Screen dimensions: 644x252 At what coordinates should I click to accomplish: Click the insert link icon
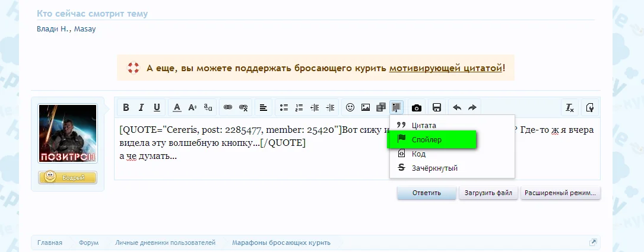coord(228,107)
